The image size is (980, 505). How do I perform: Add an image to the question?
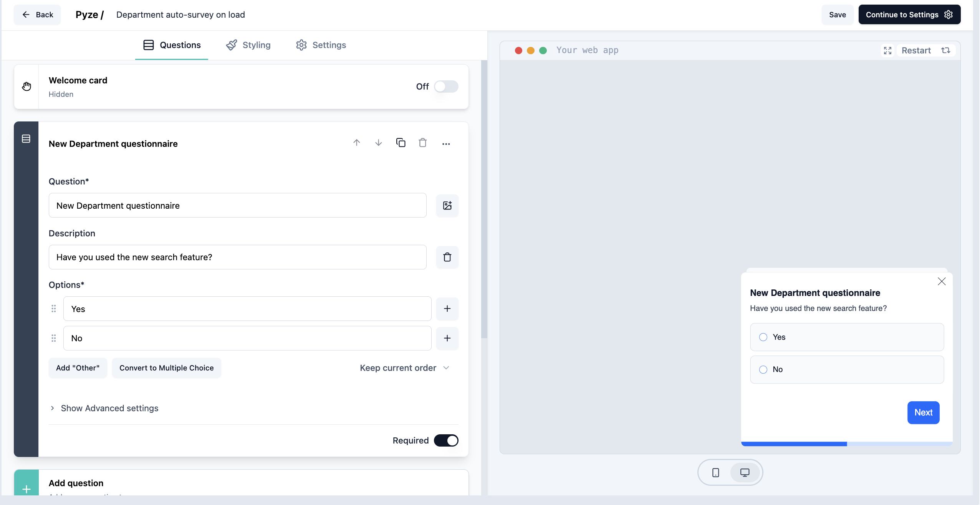(447, 206)
